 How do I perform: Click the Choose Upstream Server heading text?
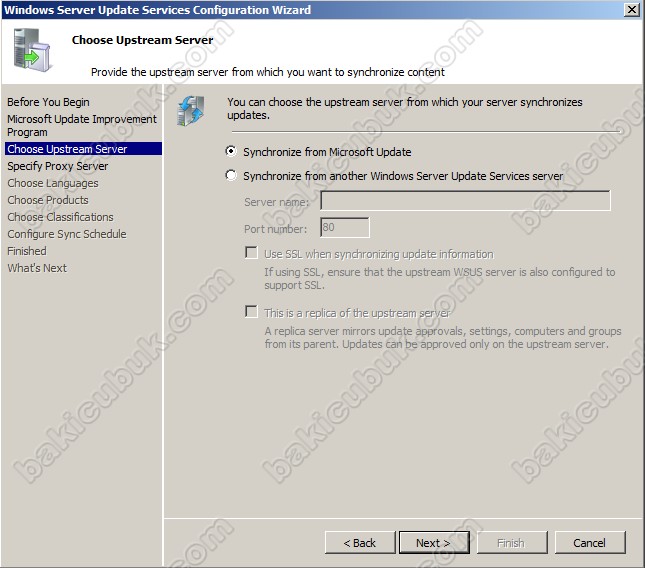pos(142,40)
